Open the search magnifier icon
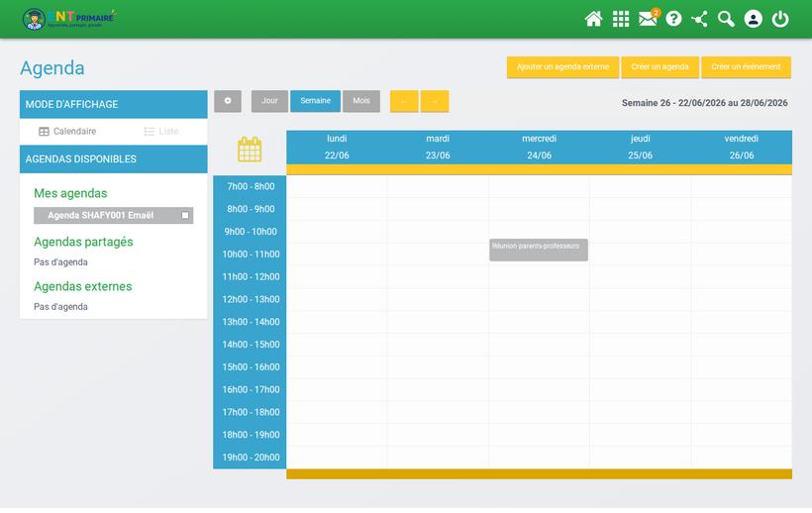This screenshot has width=812, height=513. pyautogui.click(x=726, y=19)
